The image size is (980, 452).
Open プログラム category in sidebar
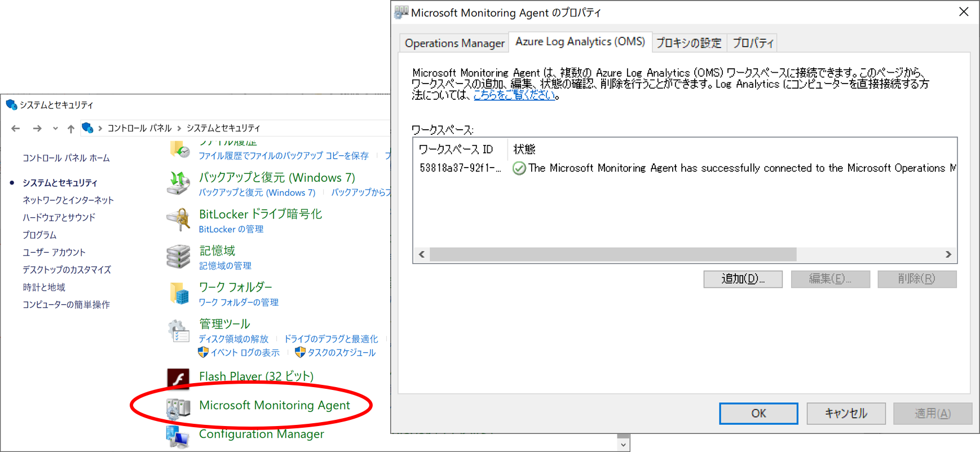coord(39,235)
